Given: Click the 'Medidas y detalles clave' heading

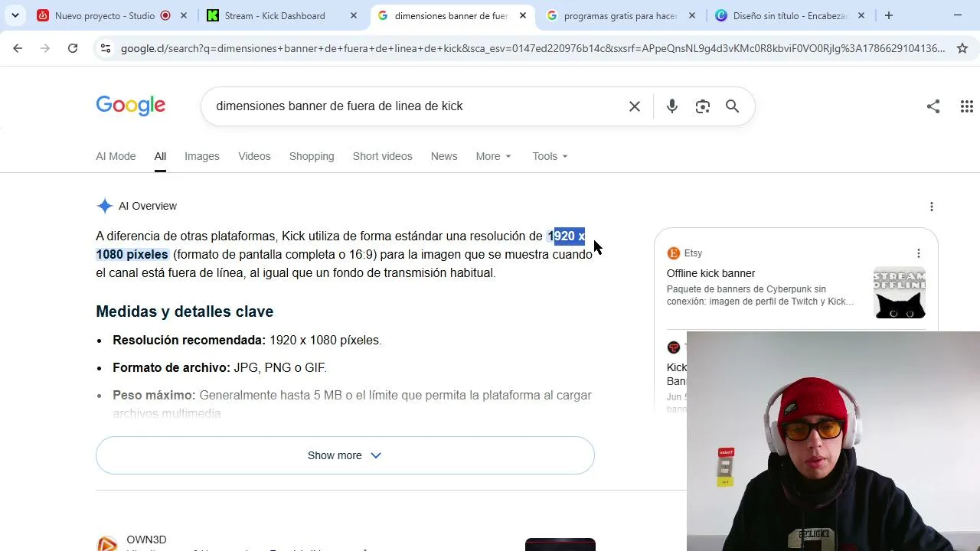Looking at the screenshot, I should click(x=185, y=311).
